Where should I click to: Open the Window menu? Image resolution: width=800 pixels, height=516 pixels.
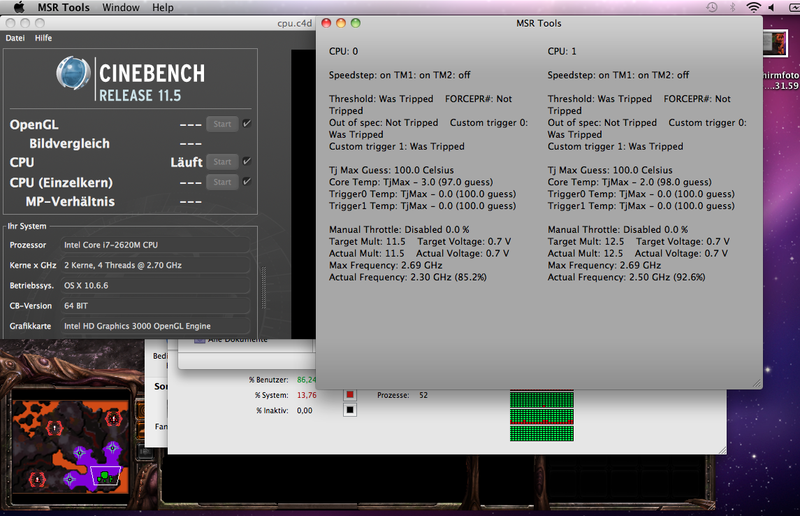(x=120, y=7)
